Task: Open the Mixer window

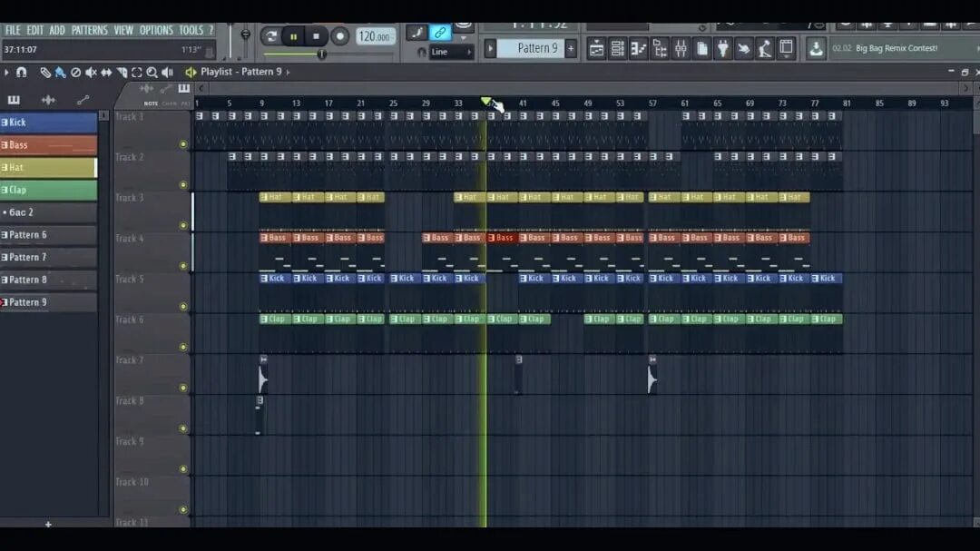Action: (681, 48)
